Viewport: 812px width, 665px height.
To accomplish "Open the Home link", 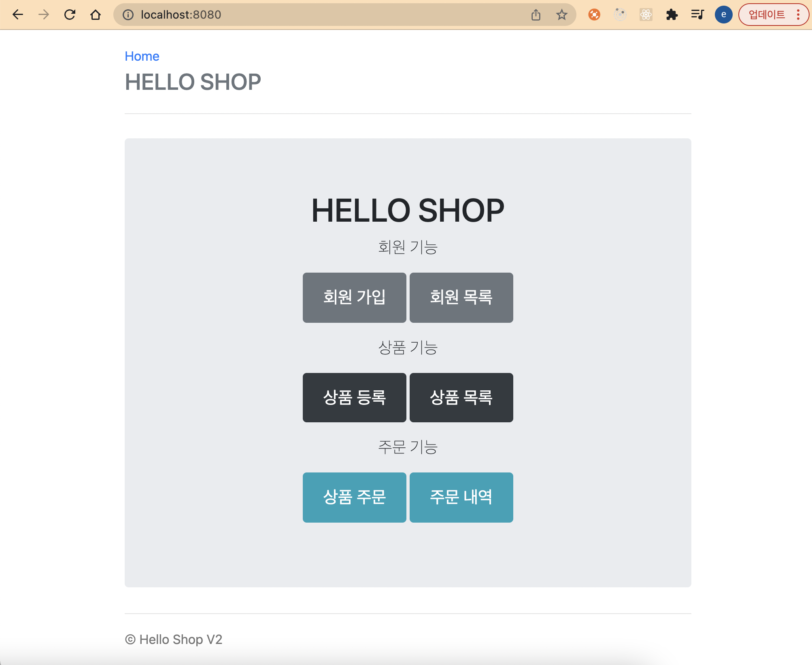I will (142, 56).
